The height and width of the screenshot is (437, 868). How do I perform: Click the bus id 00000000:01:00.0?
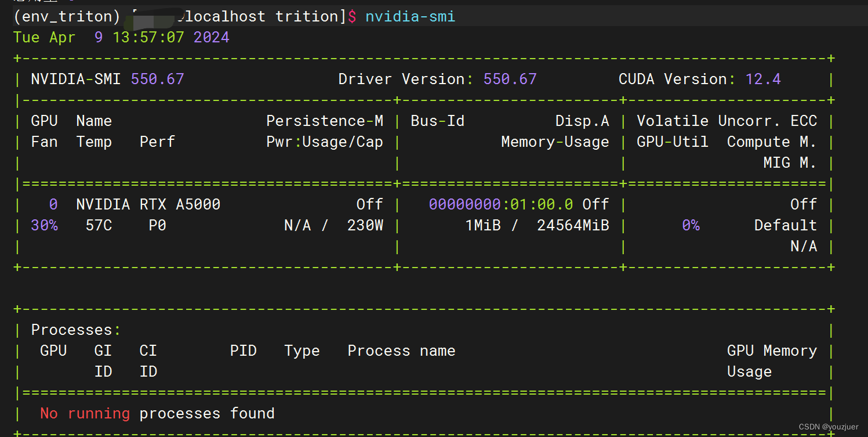[501, 204]
